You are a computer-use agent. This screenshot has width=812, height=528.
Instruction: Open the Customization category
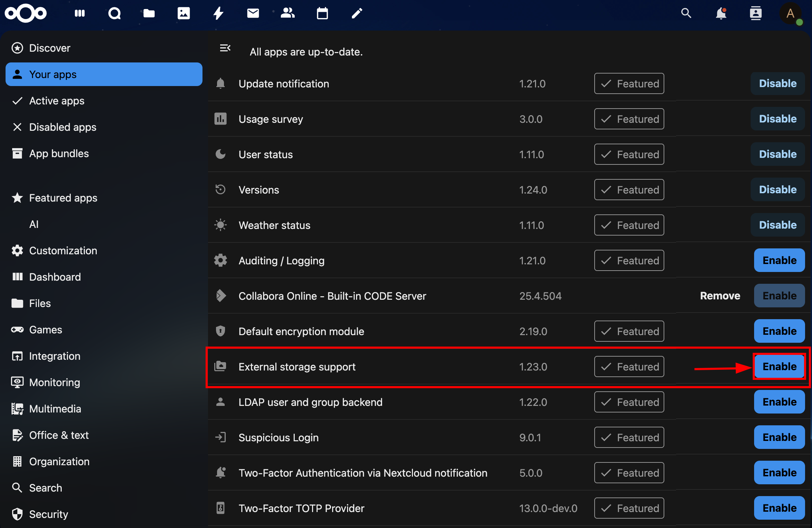click(104, 250)
